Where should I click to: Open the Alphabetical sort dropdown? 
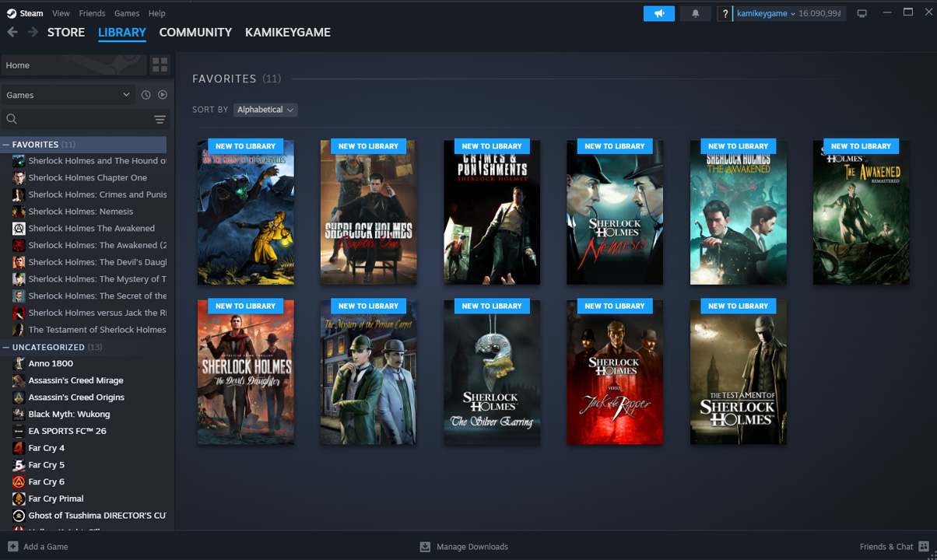(x=265, y=110)
